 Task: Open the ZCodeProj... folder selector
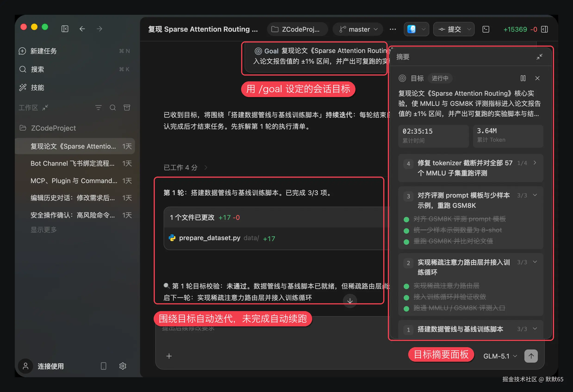[297, 29]
